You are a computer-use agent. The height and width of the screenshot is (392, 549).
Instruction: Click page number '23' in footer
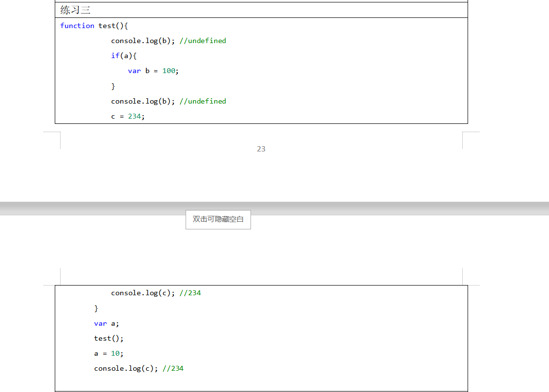[x=261, y=149]
